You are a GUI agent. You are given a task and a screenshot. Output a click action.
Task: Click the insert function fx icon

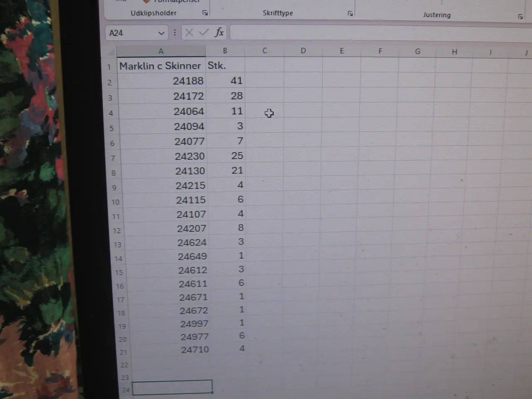(219, 32)
